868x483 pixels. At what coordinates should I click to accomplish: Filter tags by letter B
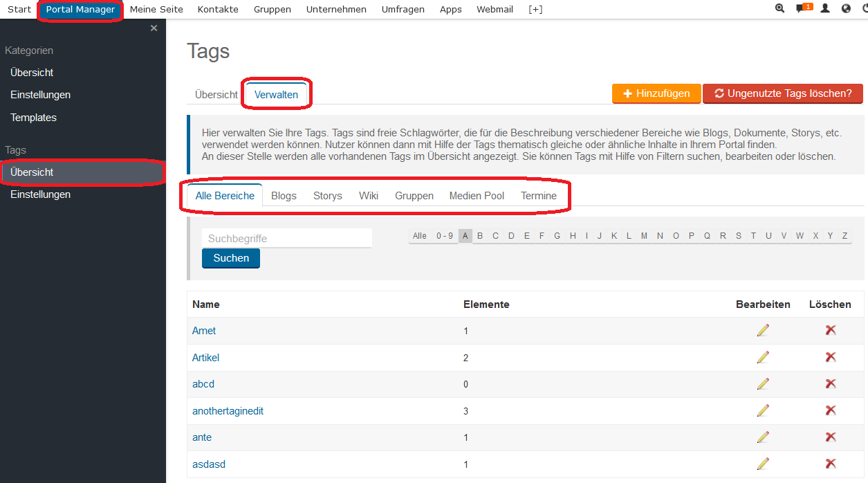[x=480, y=236]
